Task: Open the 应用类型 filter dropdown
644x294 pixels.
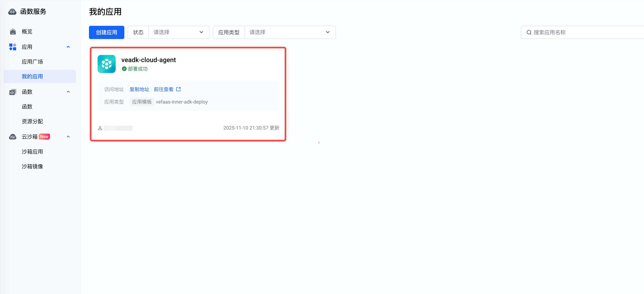Action: click(290, 33)
